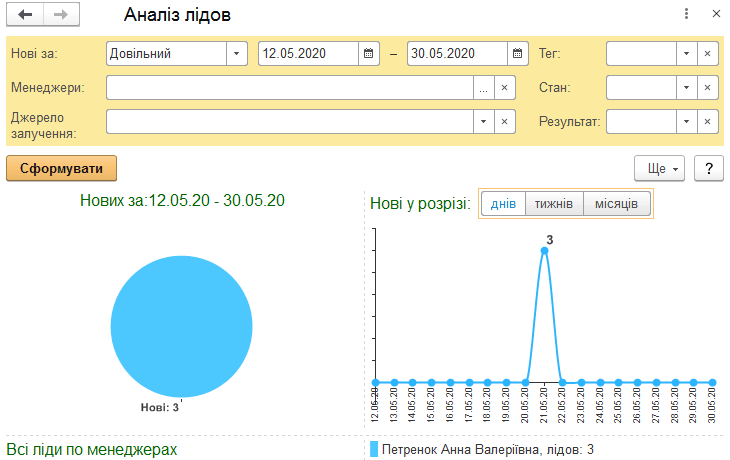The height and width of the screenshot is (460, 730).
Task: Close the Аналіз лідів window
Action: (716, 14)
